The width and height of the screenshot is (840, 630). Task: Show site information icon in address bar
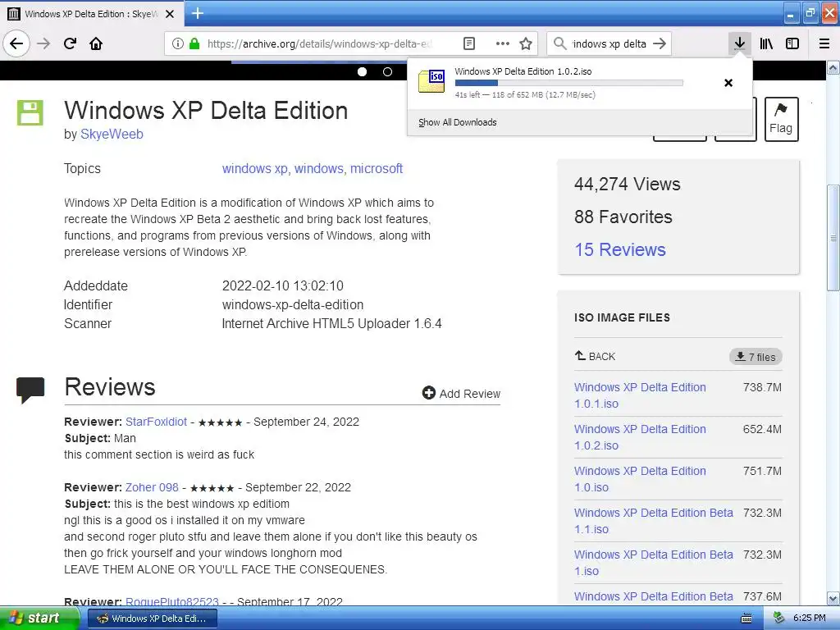tap(178, 43)
